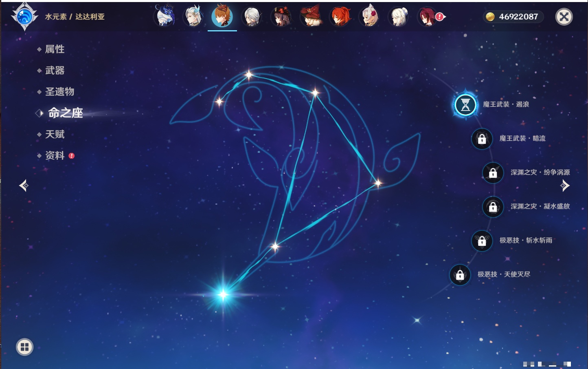Switch to Neuvillette's avatar
588x369 pixels.
(x=193, y=16)
